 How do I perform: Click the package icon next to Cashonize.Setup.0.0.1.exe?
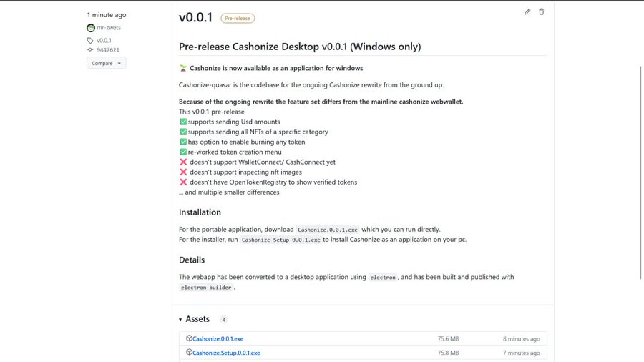189,352
